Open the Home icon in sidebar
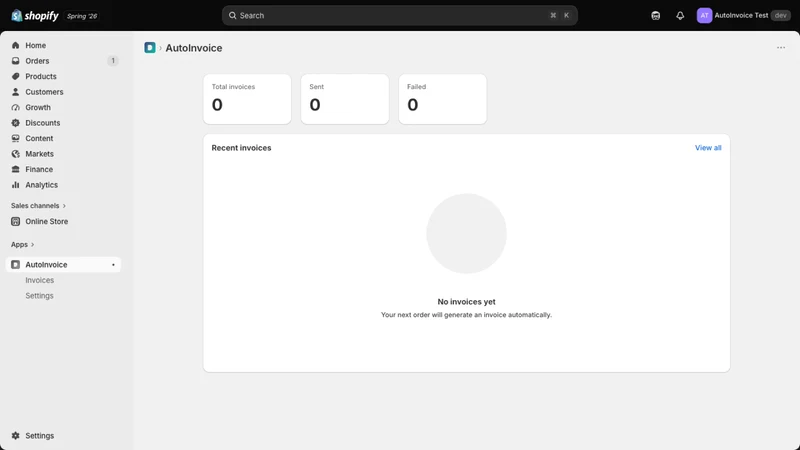This screenshot has width=800, height=450. coord(15,45)
